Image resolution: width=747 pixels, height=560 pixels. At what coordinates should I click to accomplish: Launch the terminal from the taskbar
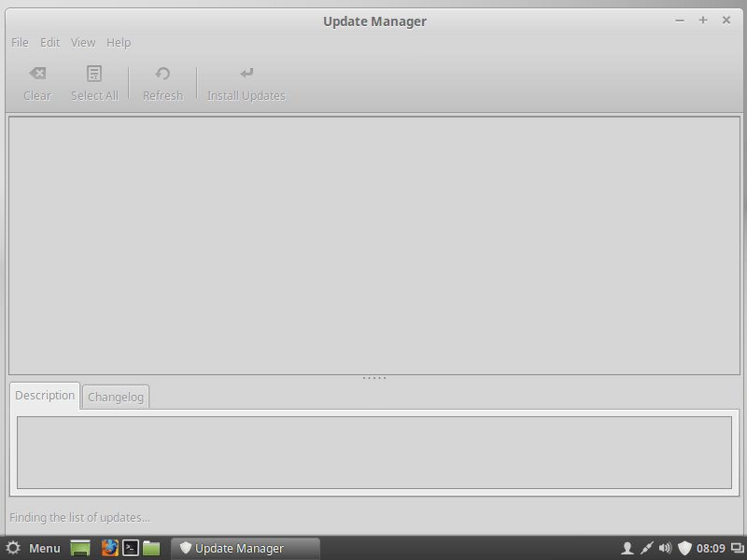coord(131,548)
